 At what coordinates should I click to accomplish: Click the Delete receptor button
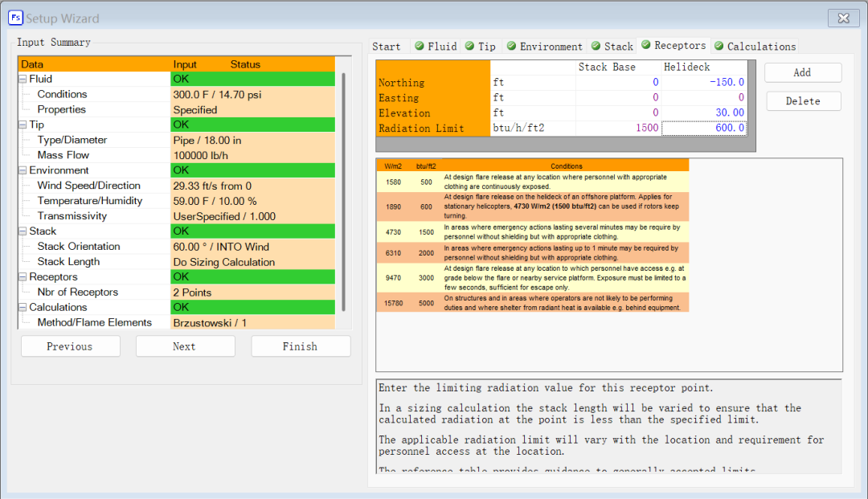pos(803,101)
